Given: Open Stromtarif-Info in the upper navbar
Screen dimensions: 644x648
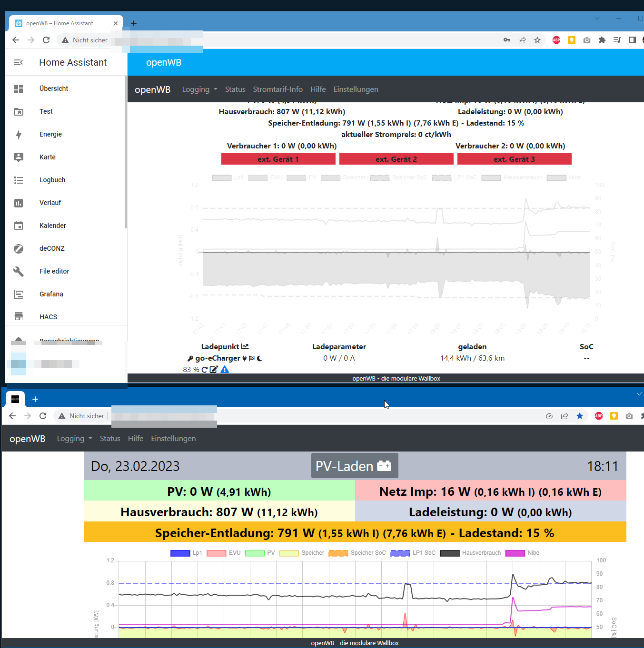Looking at the screenshot, I should [277, 89].
